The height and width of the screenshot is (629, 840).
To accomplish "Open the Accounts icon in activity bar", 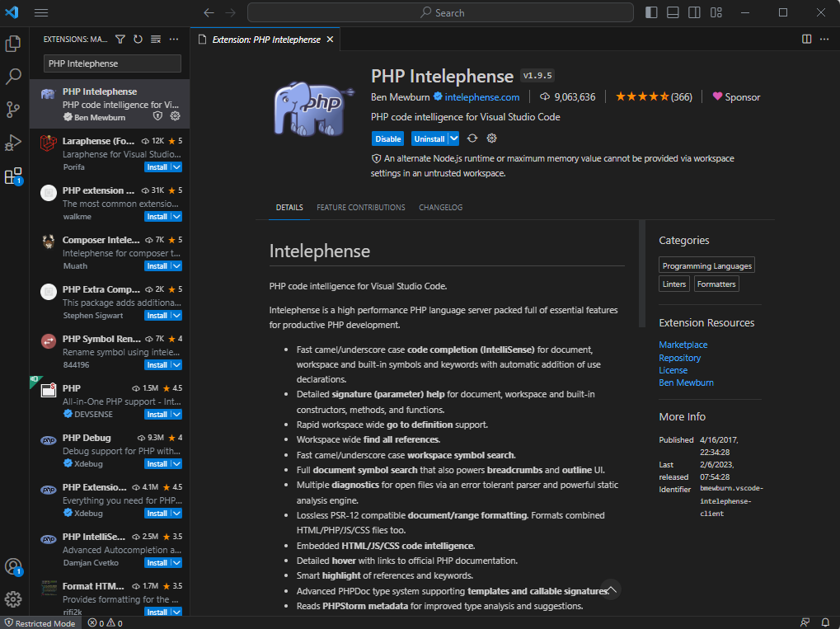I will click(13, 566).
